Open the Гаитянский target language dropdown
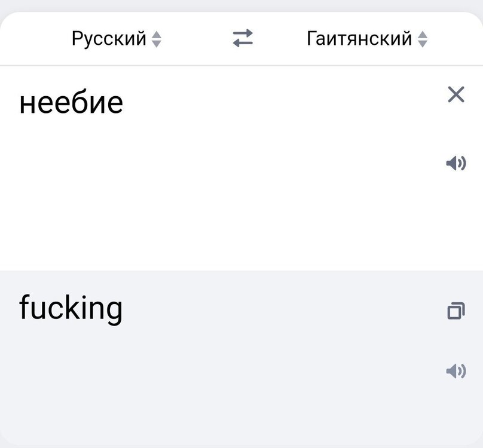The height and width of the screenshot is (448, 483). [x=367, y=39]
